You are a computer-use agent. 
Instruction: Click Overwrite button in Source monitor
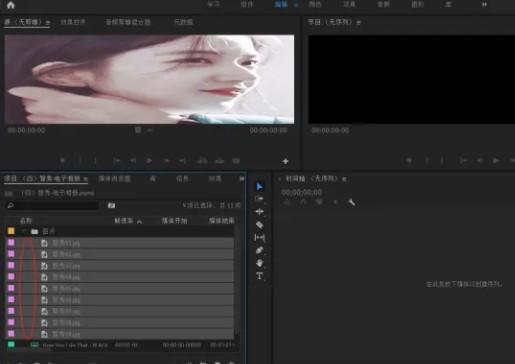click(219, 161)
